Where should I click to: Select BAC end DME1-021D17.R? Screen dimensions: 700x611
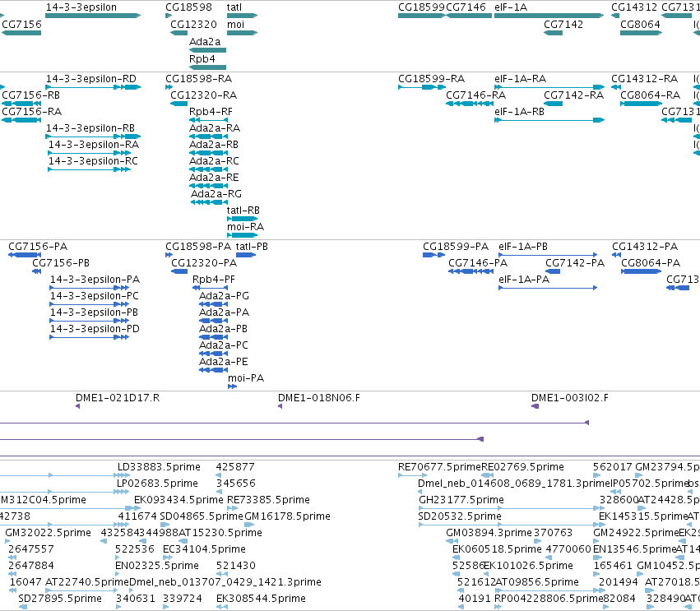tap(77, 406)
